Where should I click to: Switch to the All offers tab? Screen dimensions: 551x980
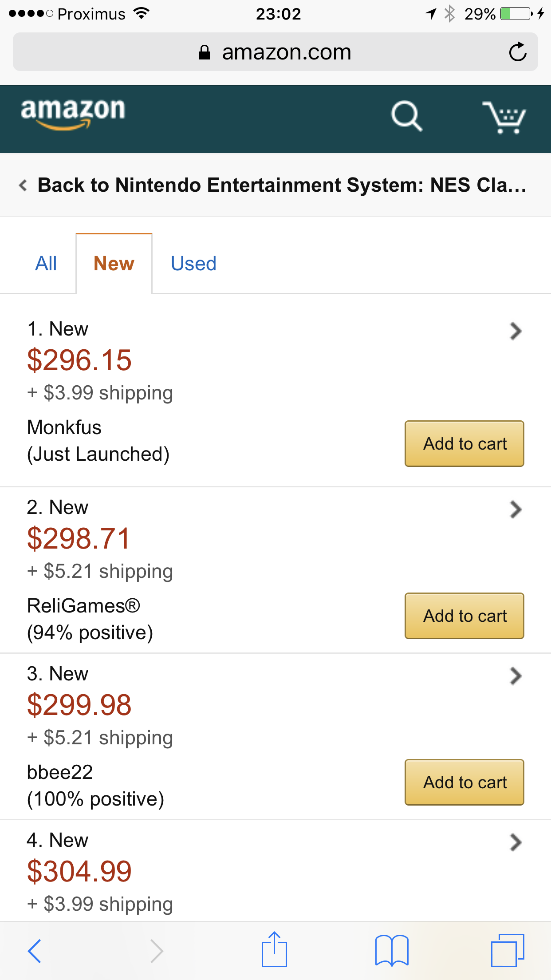pos(46,264)
